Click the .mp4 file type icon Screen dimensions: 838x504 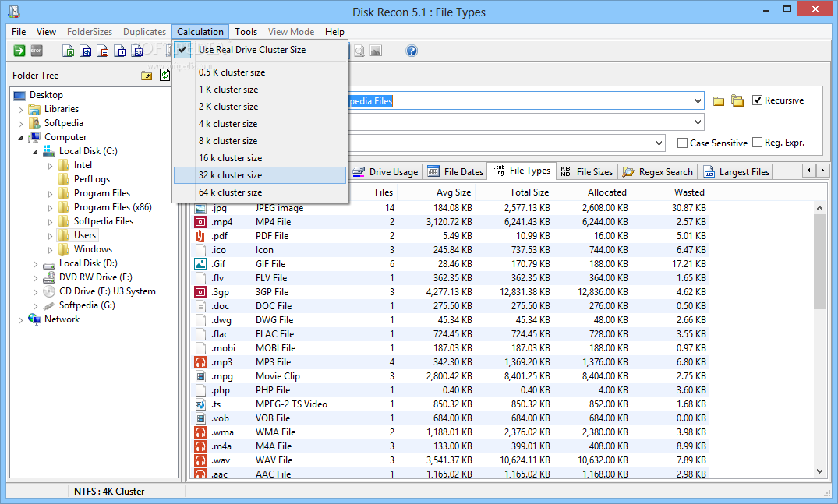click(200, 222)
